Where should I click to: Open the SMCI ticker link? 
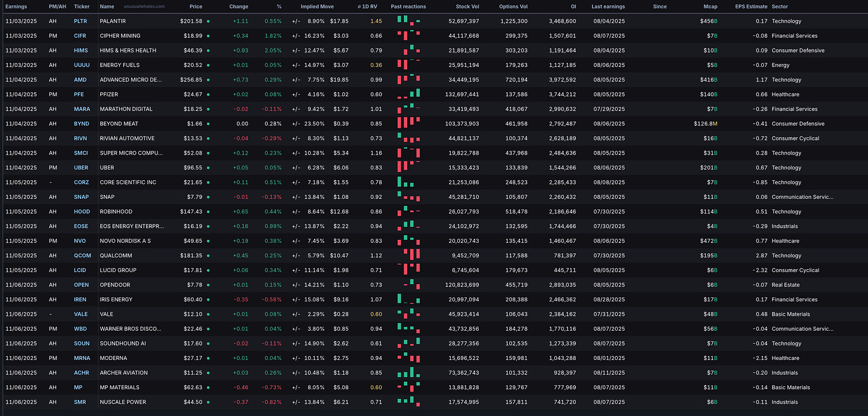coord(81,153)
